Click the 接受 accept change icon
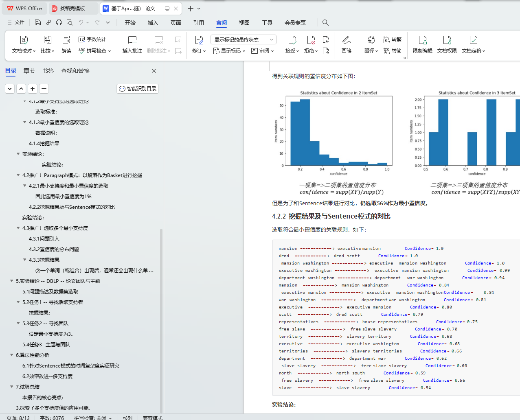 point(292,40)
